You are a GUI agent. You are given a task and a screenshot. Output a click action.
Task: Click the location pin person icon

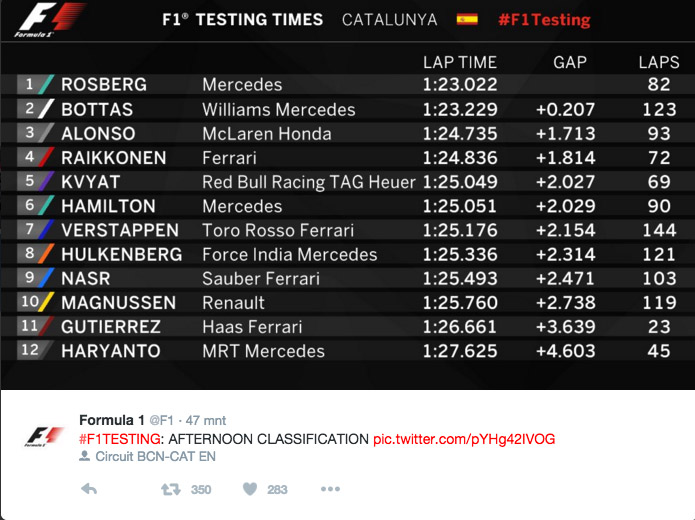click(84, 456)
